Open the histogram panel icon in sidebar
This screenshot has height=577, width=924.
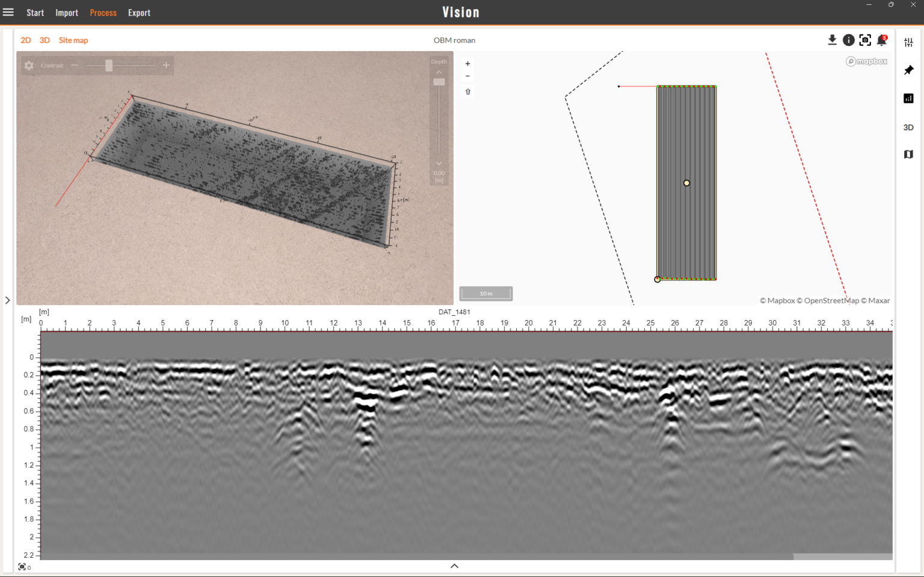coord(908,98)
